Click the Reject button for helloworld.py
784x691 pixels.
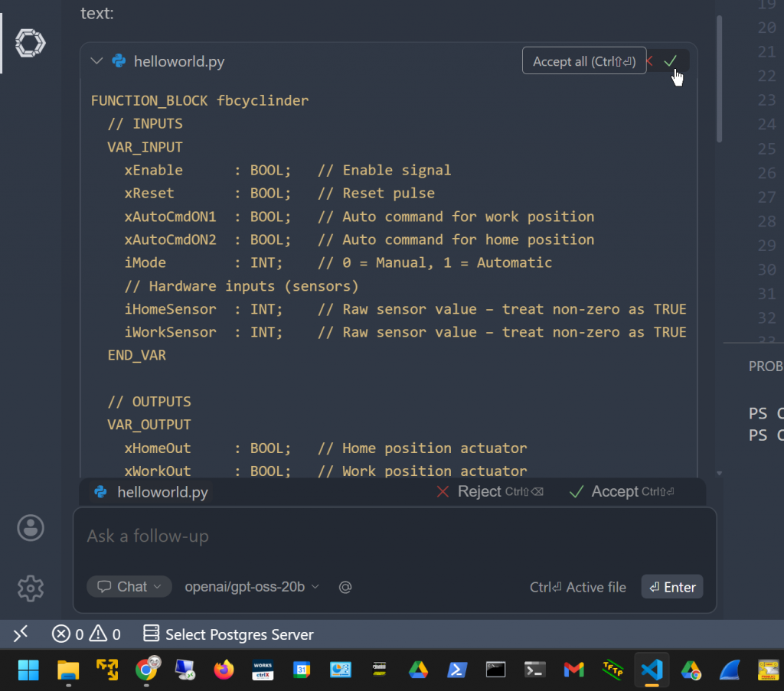pos(479,492)
